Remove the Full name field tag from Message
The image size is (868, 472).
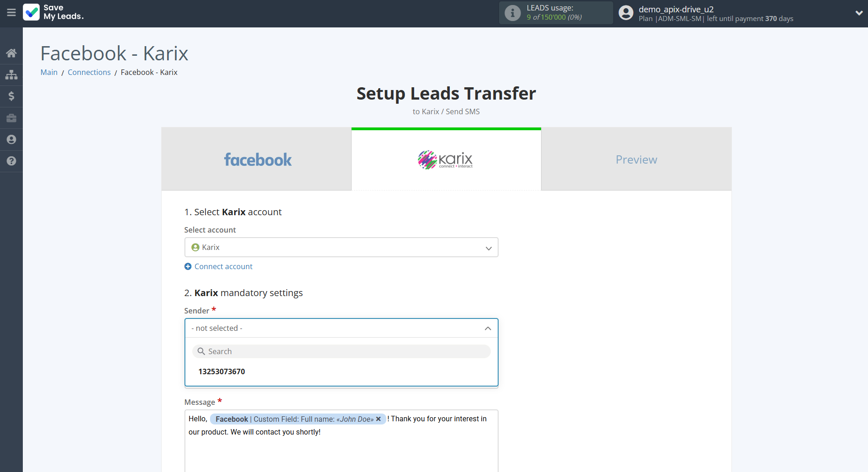point(379,419)
